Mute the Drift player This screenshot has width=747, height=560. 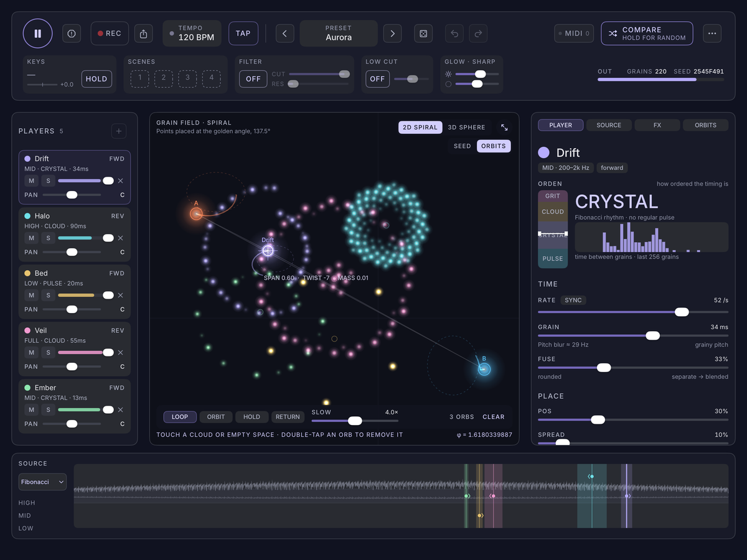click(31, 181)
